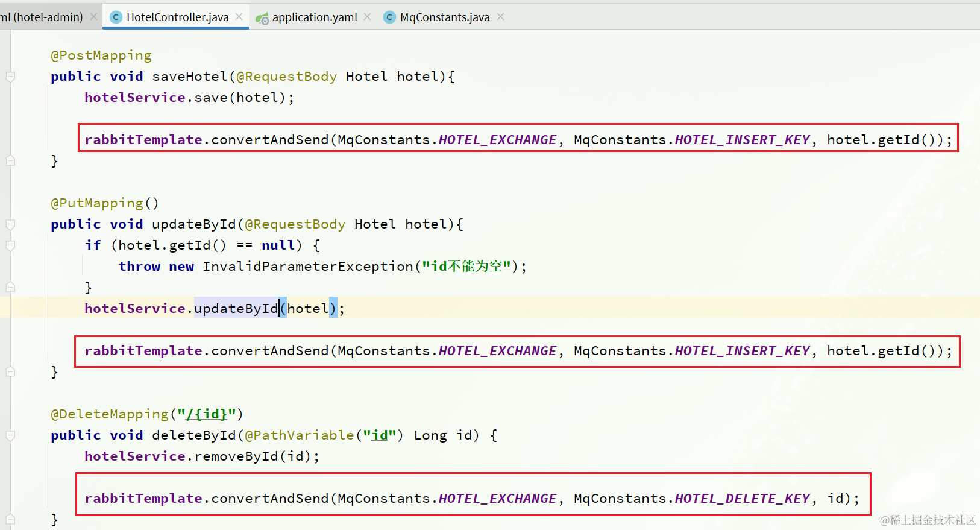Click the @PathVariable annotation
This screenshot has width=980, height=530.
[300, 435]
